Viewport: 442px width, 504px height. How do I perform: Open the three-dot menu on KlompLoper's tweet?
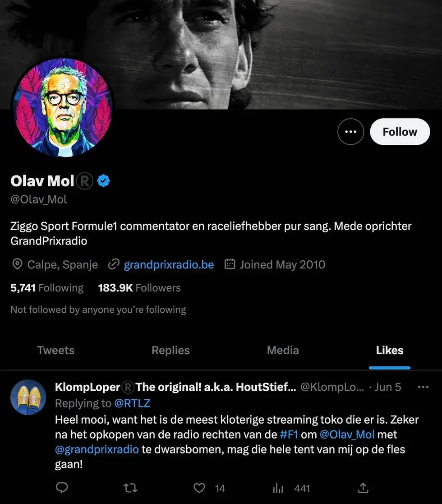423,387
